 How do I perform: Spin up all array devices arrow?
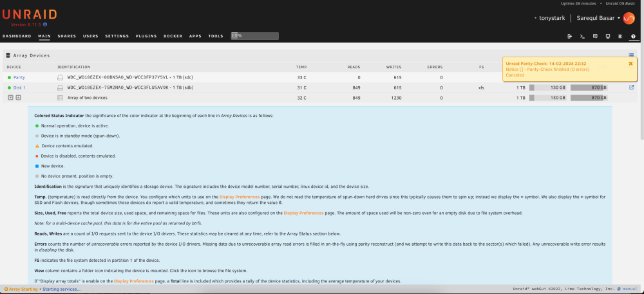18,98
